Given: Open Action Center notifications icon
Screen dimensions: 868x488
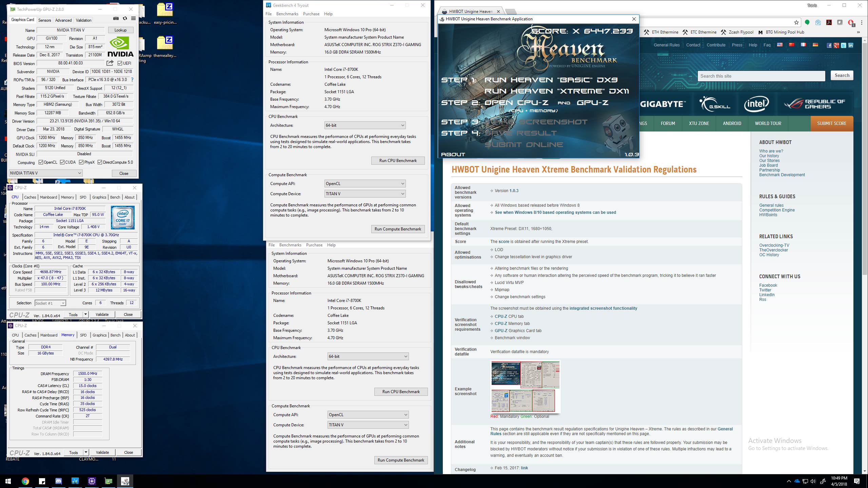Looking at the screenshot, I should (857, 481).
